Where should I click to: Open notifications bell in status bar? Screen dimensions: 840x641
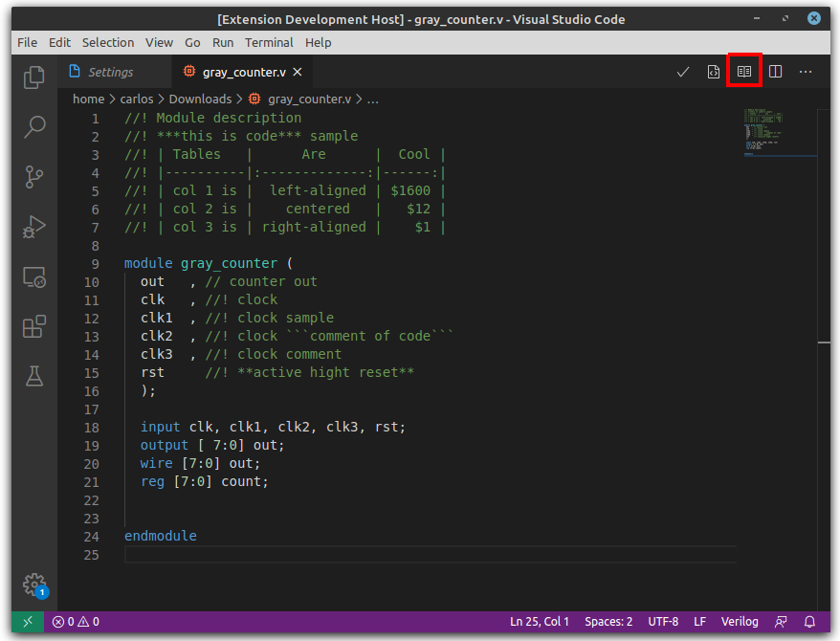point(809,622)
